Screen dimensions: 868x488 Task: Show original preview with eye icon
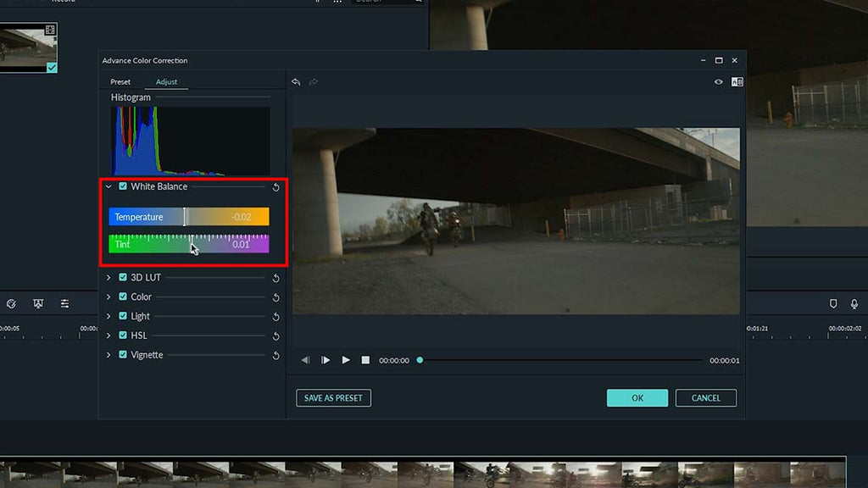pyautogui.click(x=718, y=82)
